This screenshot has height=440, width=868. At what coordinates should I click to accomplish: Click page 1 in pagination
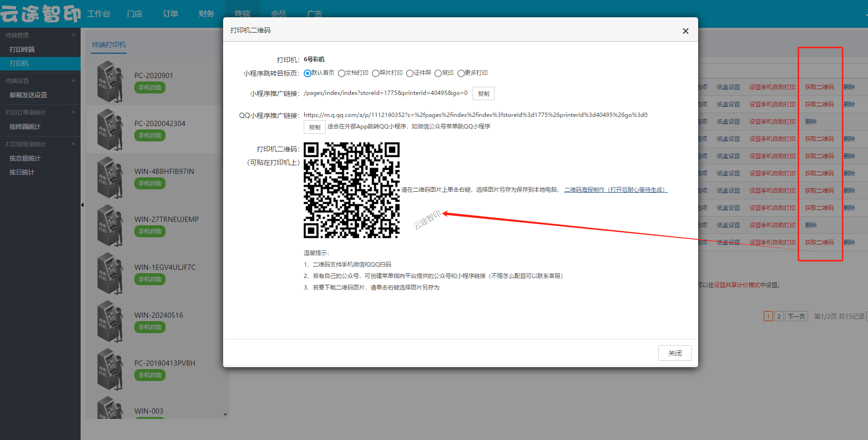coord(768,316)
